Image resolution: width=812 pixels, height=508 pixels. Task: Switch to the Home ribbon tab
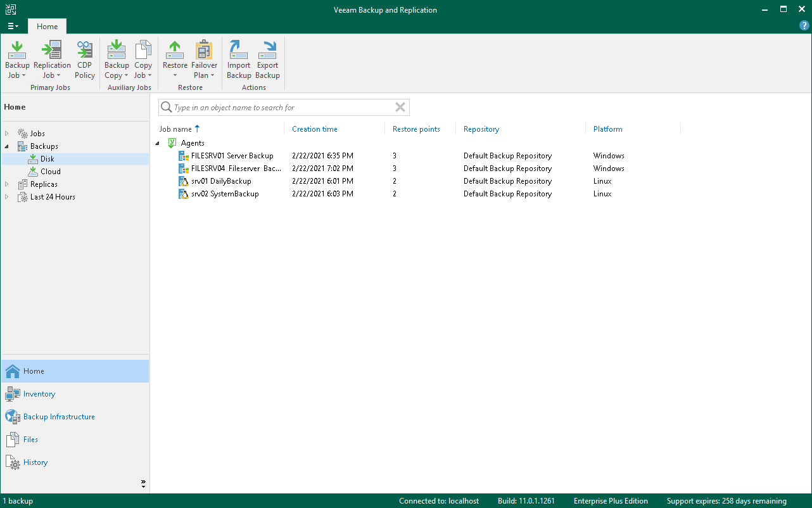tap(48, 27)
